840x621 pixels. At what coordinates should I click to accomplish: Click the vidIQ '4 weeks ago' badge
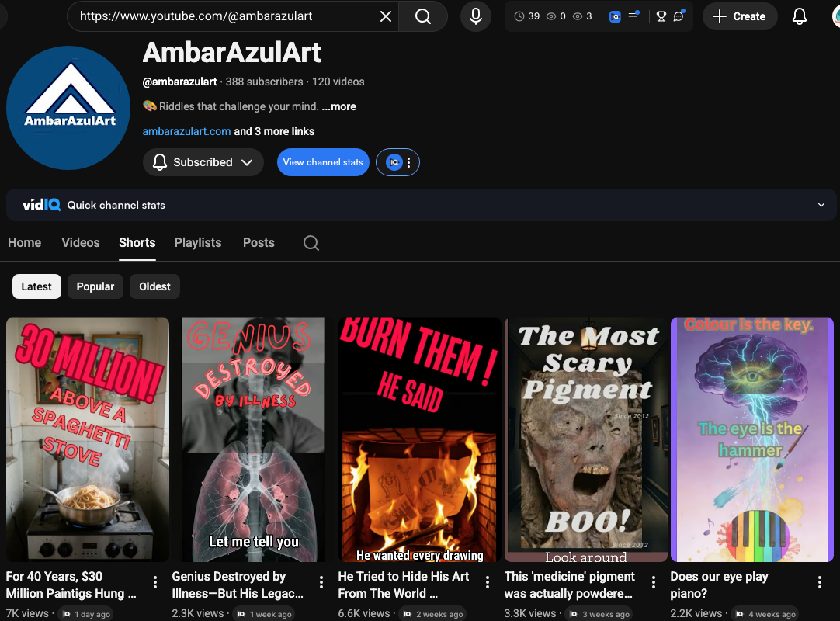pos(765,614)
